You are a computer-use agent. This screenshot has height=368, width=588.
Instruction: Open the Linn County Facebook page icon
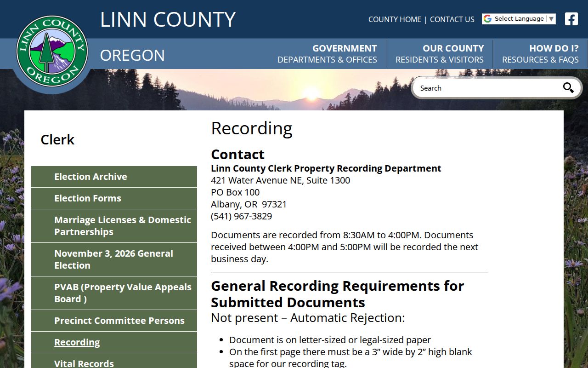571,19
